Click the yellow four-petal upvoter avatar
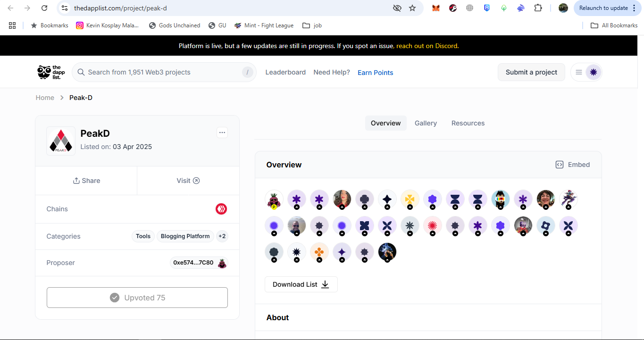Image resolution: width=644 pixels, height=340 pixels. [410, 199]
